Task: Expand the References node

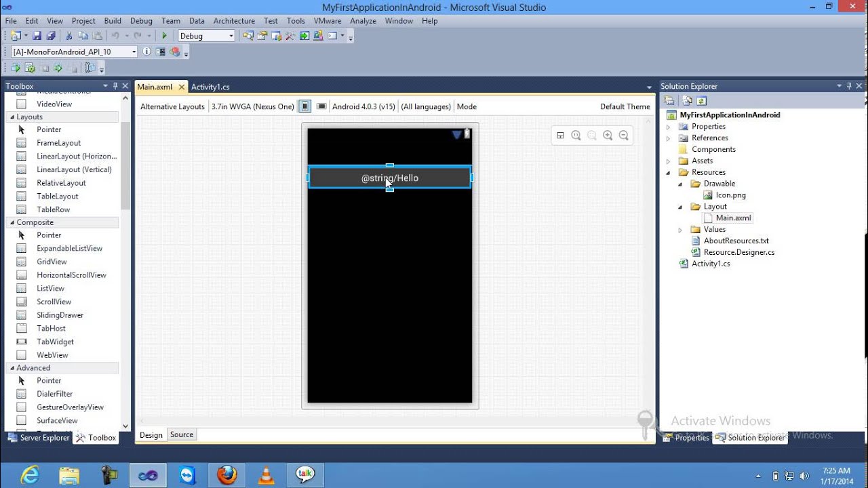Action: pos(668,138)
